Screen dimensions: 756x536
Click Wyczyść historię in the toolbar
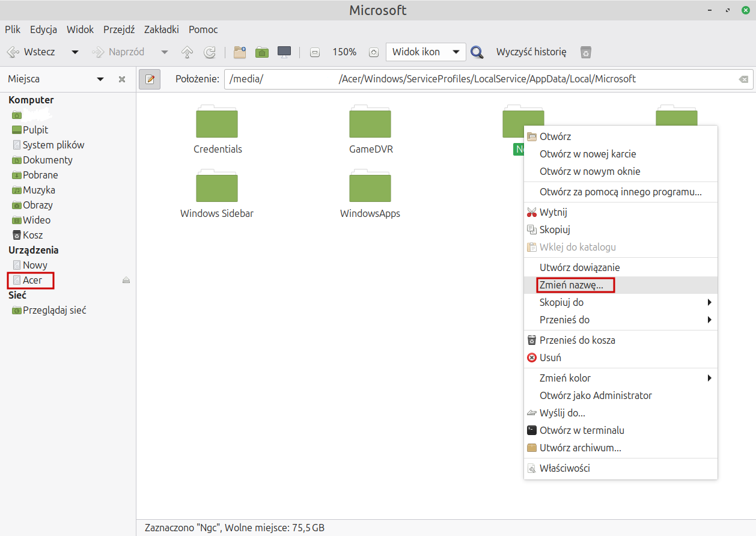pyautogui.click(x=531, y=52)
